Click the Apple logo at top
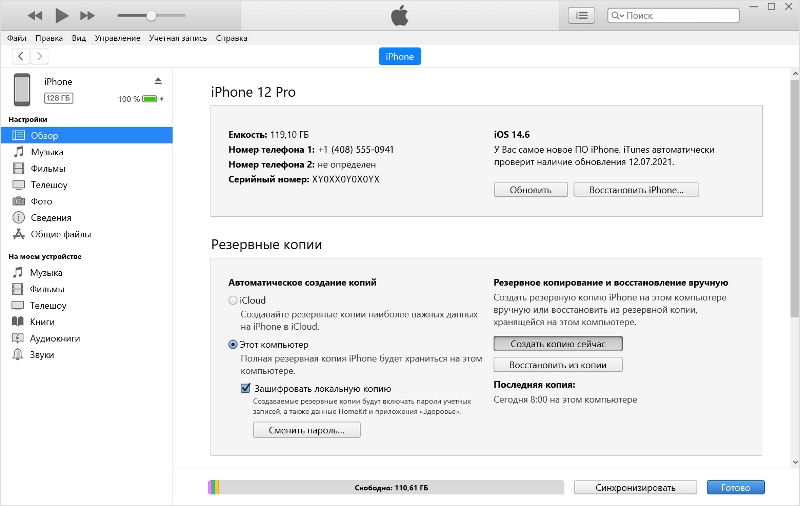The height and width of the screenshot is (506, 800). click(x=400, y=15)
